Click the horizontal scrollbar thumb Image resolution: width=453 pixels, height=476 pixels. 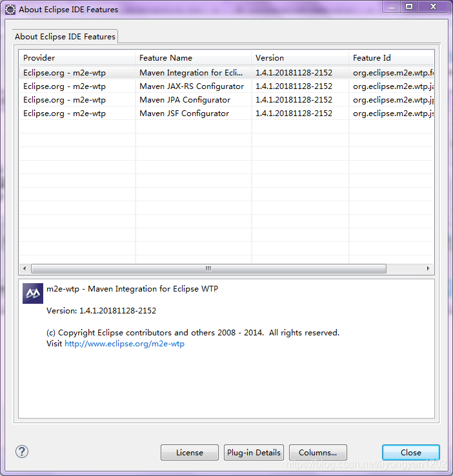208,268
